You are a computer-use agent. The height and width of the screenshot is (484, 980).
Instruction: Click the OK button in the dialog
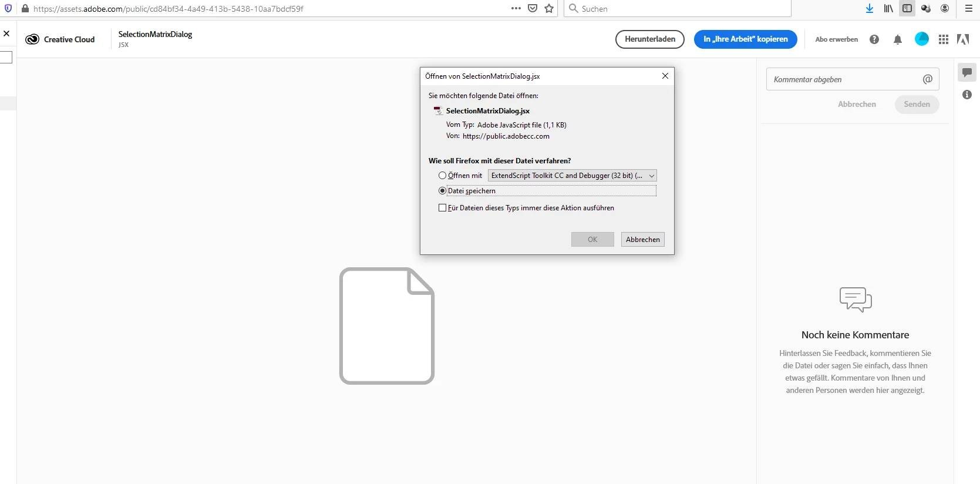592,240
